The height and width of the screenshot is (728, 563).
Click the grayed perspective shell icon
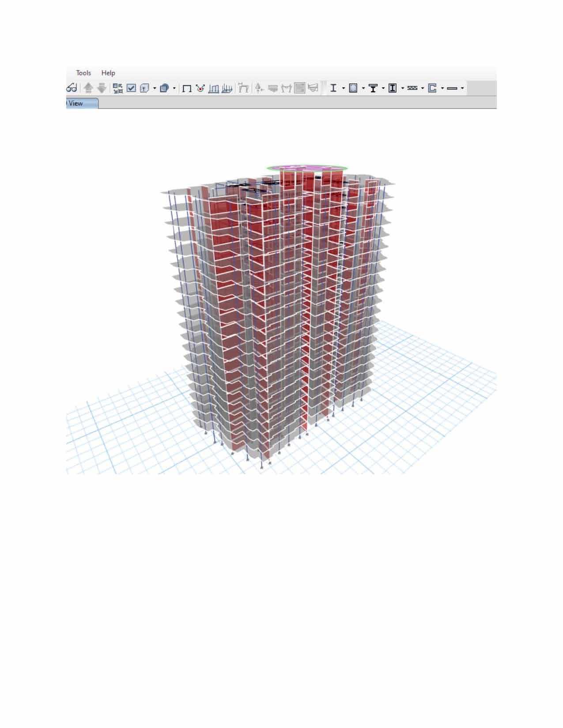pyautogui.click(x=313, y=88)
